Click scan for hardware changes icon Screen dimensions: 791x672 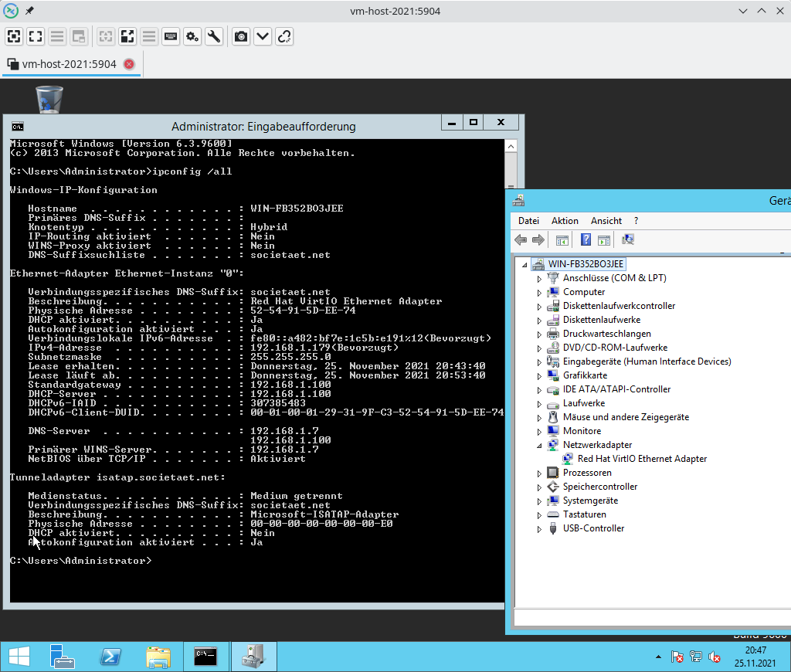[627, 239]
